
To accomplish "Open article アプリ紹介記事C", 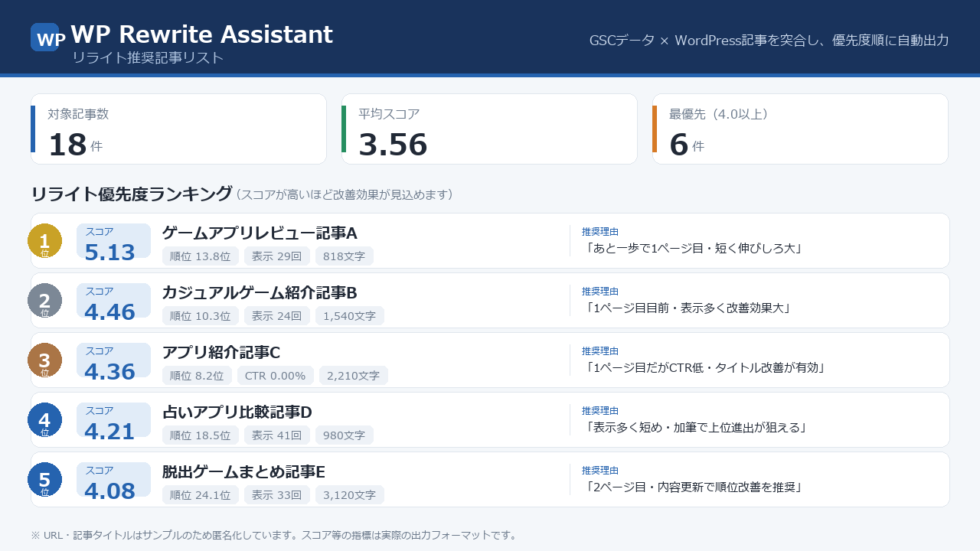I will 221,352.
